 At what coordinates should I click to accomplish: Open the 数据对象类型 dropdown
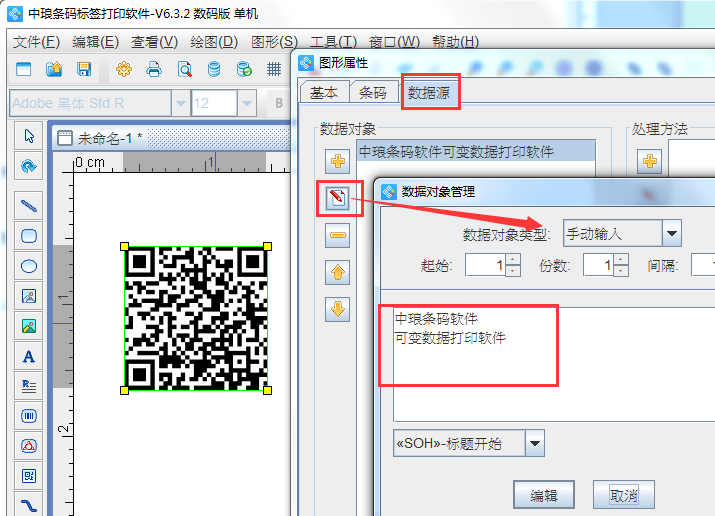(671, 234)
